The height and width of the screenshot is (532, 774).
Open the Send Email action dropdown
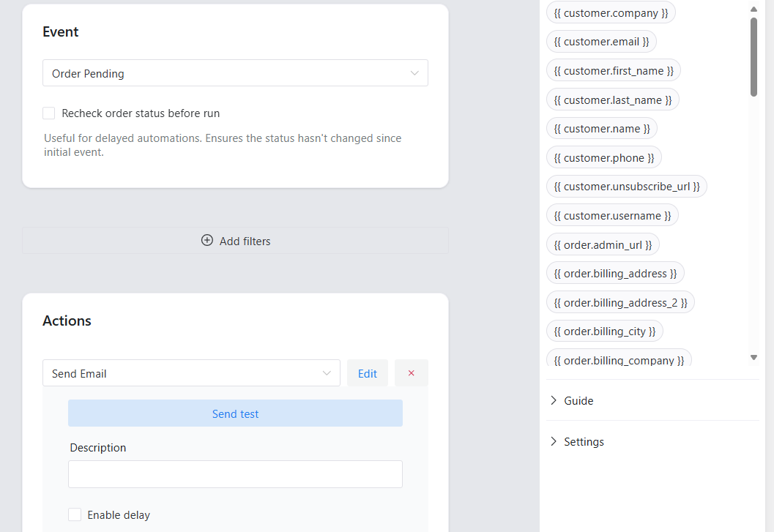pyautogui.click(x=191, y=373)
